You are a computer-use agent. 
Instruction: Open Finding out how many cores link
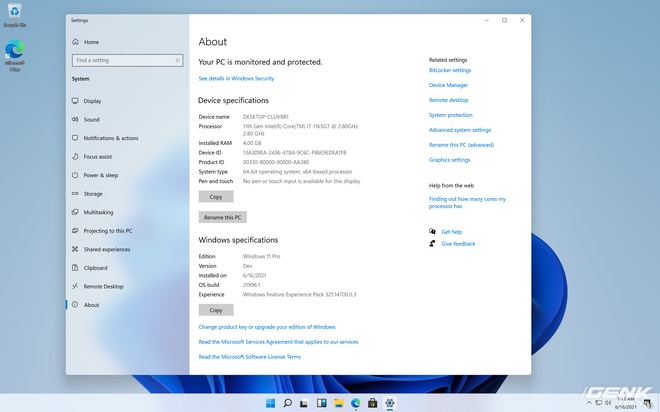coord(467,202)
